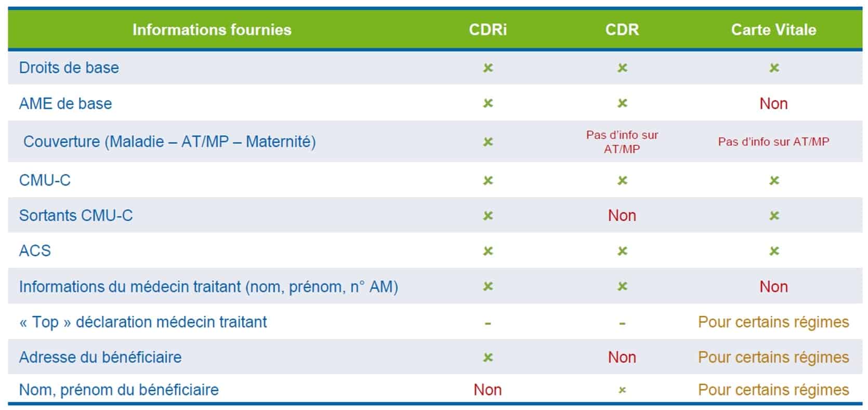Click the red Non for AME de base
Viewport: 868px width, 410px height.
(773, 103)
